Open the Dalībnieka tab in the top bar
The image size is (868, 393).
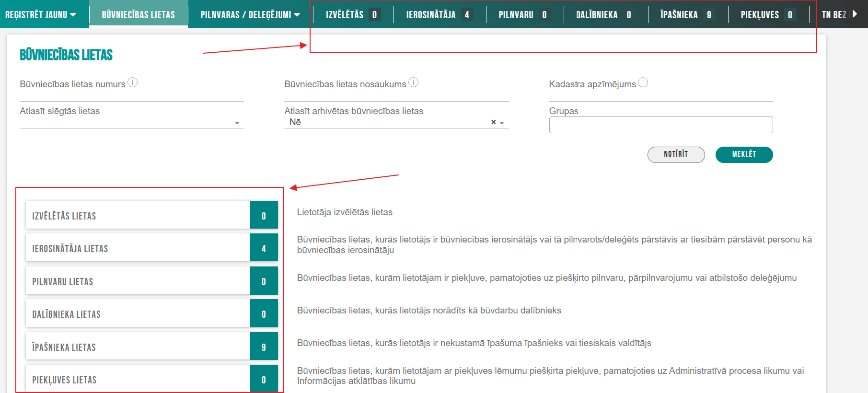pos(605,14)
